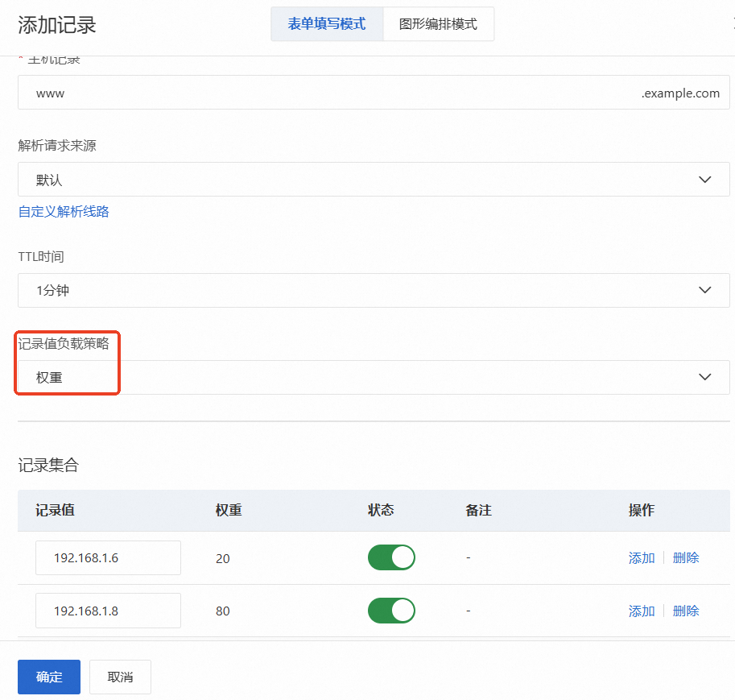Click the 记录值 column header
This screenshot has height=700, width=735.
(55, 510)
